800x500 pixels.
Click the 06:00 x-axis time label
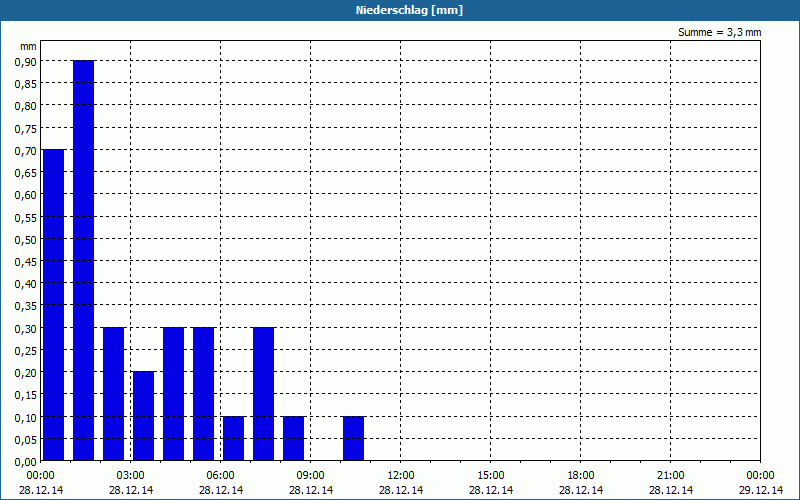coord(220,476)
